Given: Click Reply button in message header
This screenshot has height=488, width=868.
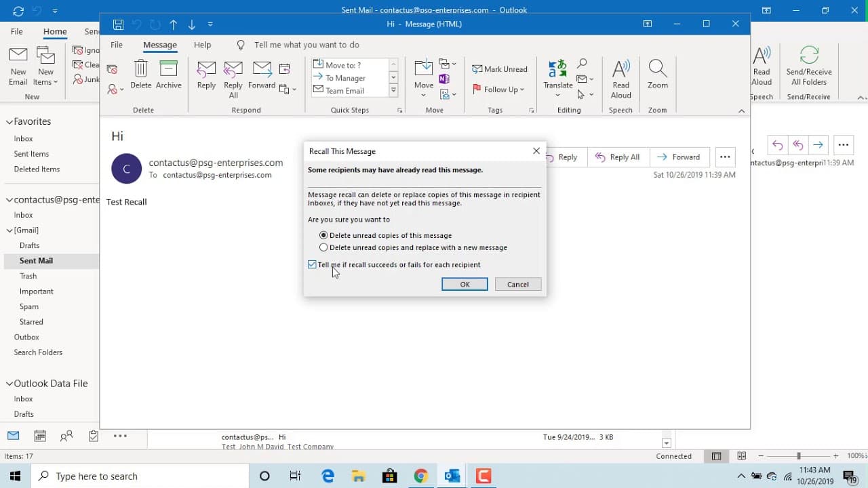Looking at the screenshot, I should pos(561,157).
